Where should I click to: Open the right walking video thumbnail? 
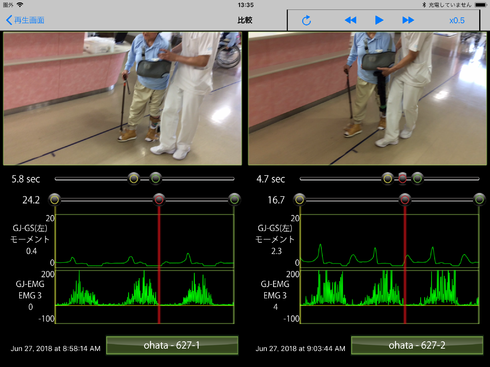367,98
